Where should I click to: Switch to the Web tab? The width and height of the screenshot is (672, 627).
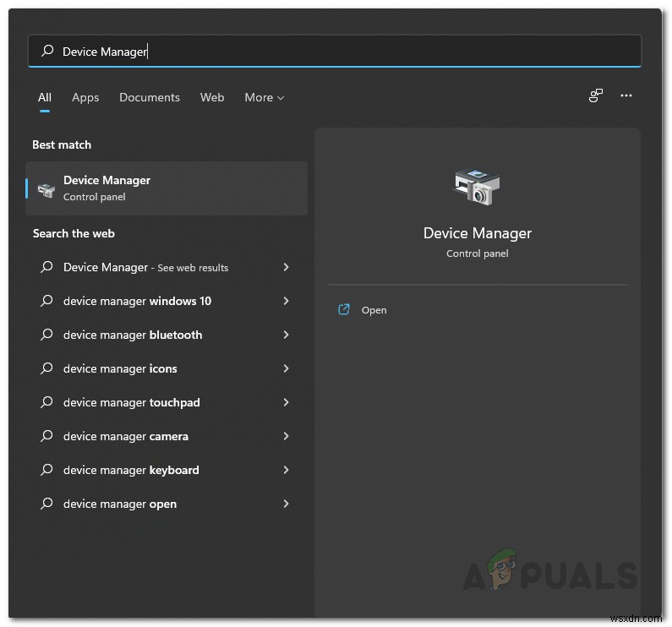tap(212, 98)
